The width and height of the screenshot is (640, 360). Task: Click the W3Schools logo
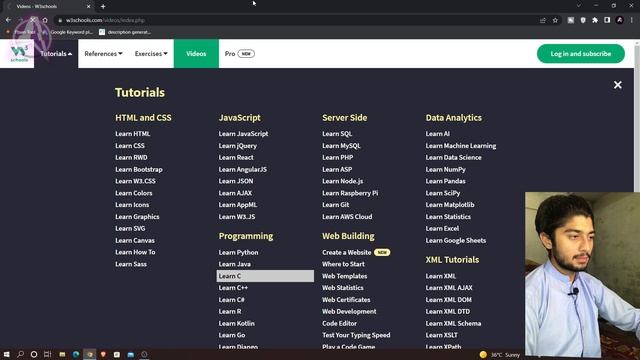pos(19,53)
